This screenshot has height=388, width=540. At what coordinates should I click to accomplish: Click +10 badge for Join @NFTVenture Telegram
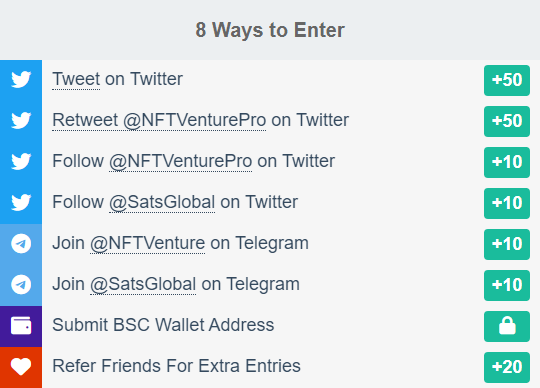coord(507,244)
